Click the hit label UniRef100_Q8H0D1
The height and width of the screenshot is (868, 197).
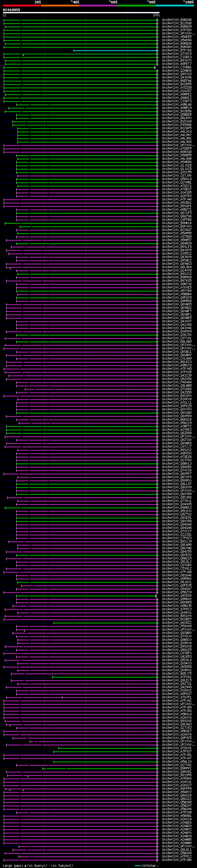(x=177, y=772)
